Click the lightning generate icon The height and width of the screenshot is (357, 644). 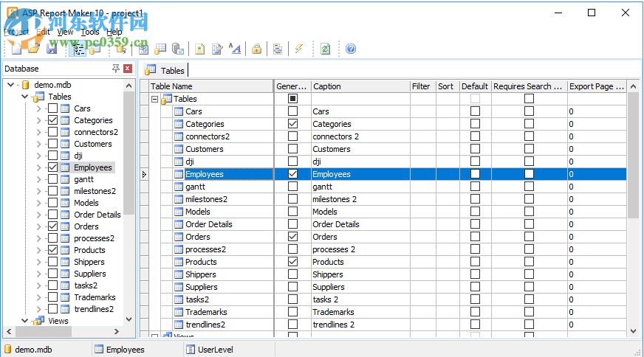[x=299, y=49]
